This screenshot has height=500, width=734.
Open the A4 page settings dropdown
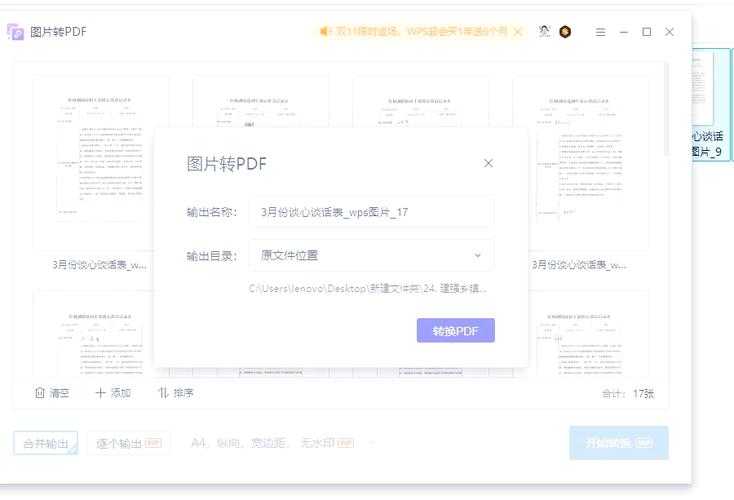tap(283, 443)
